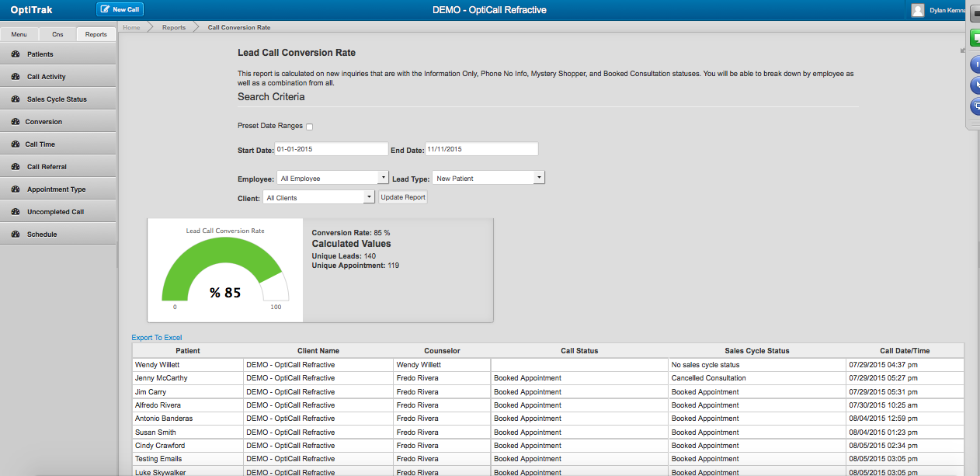
Task: Click the 07/30/2015 10:25 am cell
Action: (x=905, y=405)
